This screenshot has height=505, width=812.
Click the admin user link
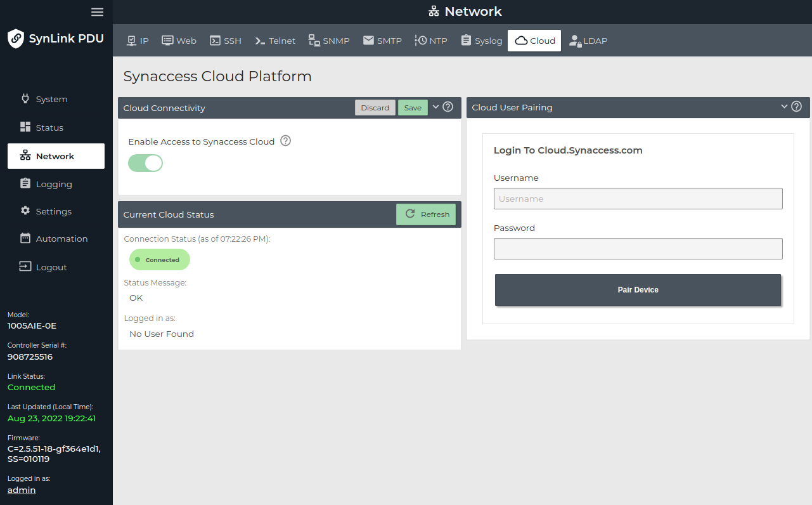[22, 490]
